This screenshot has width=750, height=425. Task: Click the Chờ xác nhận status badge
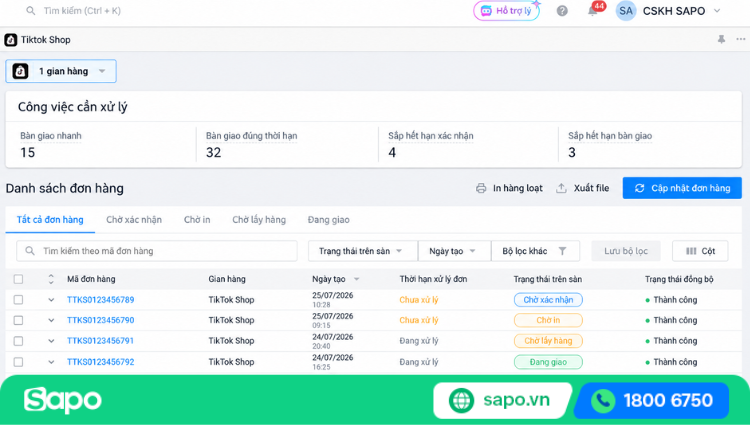click(x=548, y=300)
